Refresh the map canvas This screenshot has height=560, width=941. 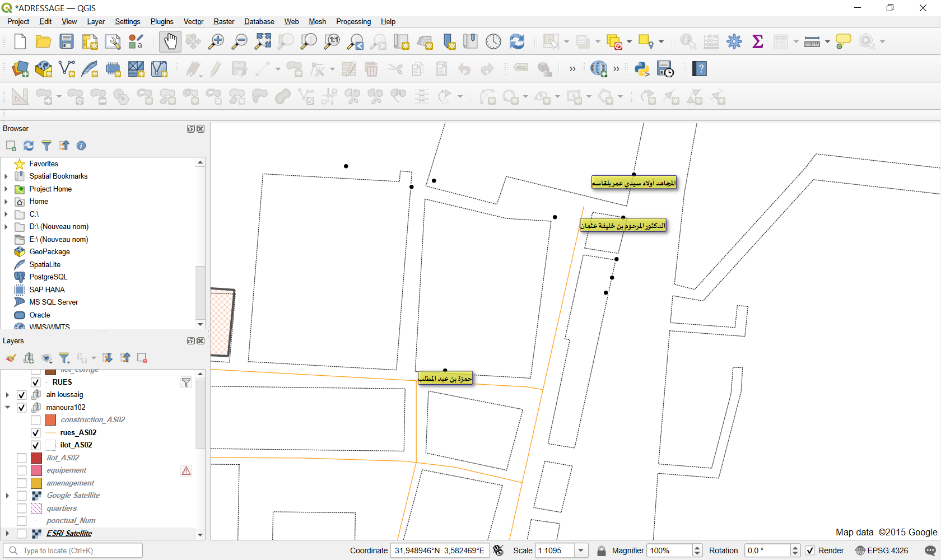[517, 41]
